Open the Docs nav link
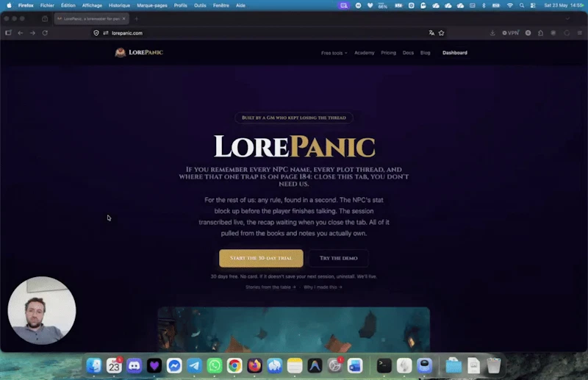The height and width of the screenshot is (380, 588). click(408, 53)
